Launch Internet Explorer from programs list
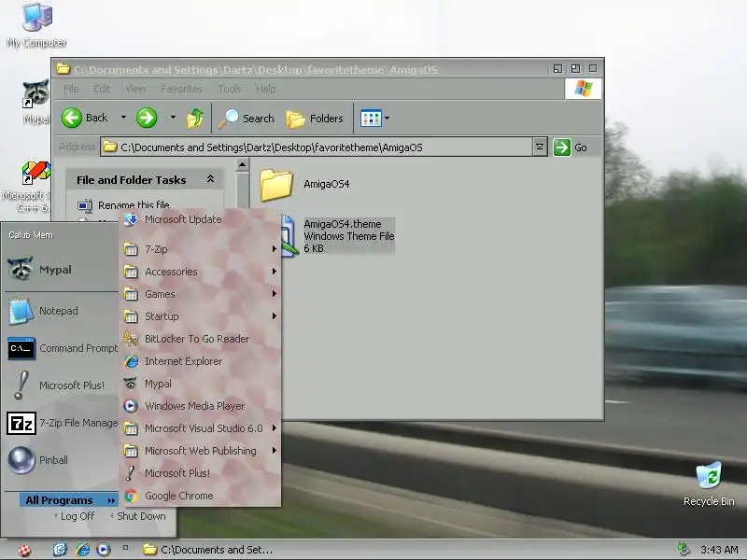Screen dimensions: 747x560 200,361
